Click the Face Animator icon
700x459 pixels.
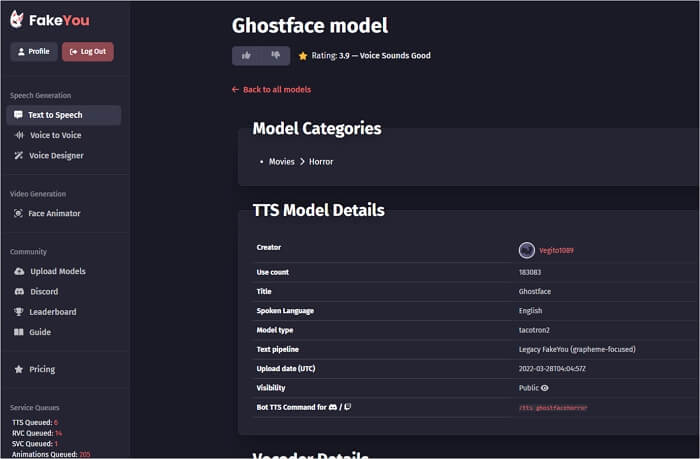pos(18,213)
